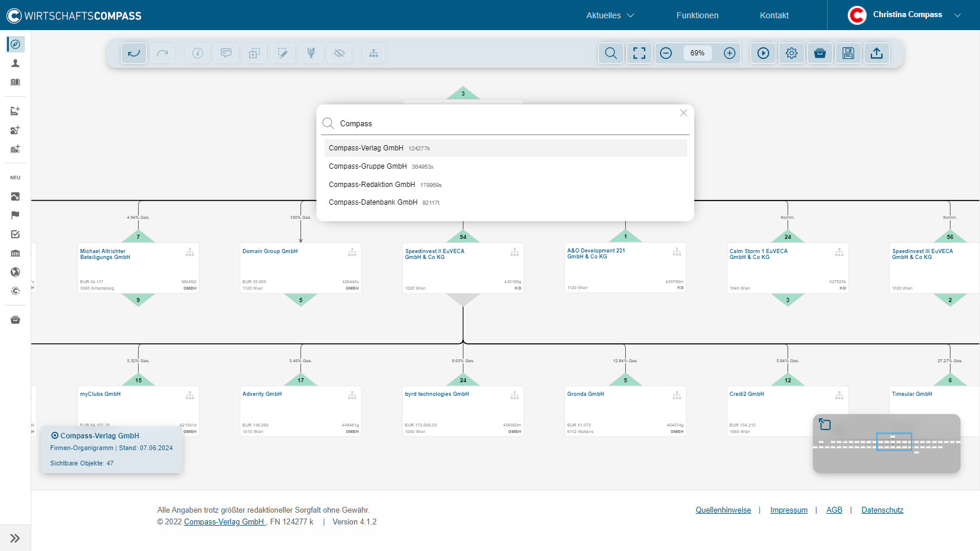Click the highlighter marker toolbar icon
This screenshot has height=551, width=980.
click(311, 53)
